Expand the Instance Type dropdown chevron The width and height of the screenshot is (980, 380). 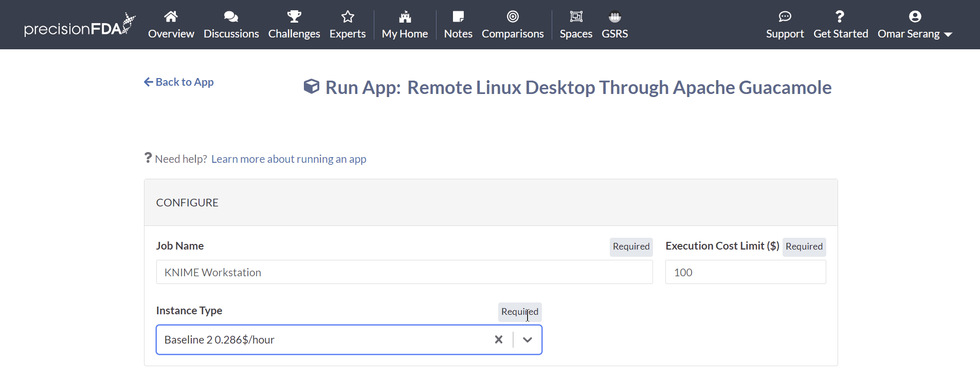pyautogui.click(x=528, y=339)
